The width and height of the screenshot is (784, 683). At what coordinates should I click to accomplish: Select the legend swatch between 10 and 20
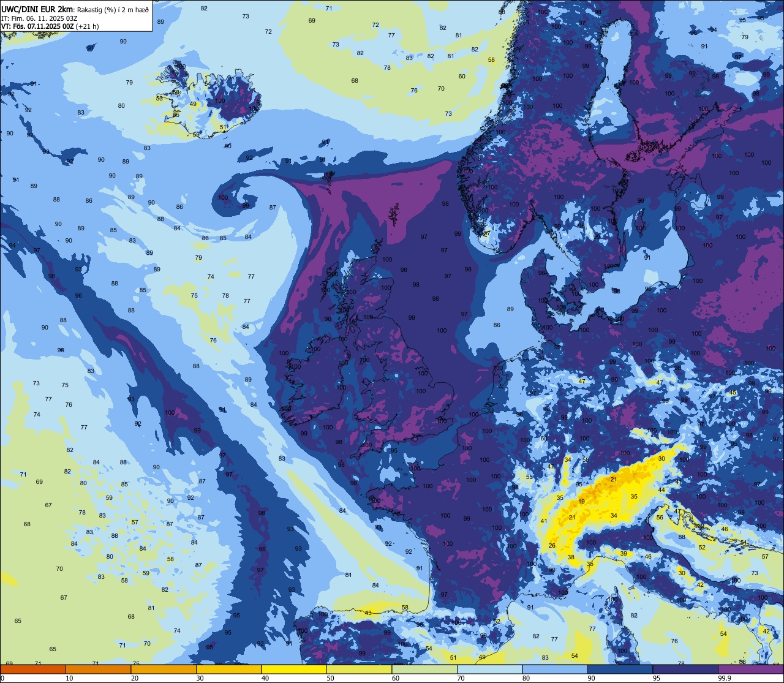coord(98,669)
